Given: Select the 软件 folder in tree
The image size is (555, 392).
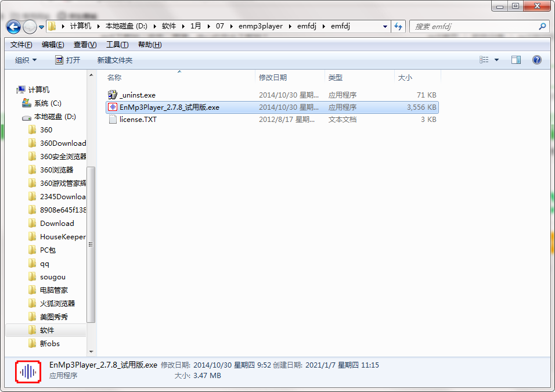Looking at the screenshot, I should (46, 330).
